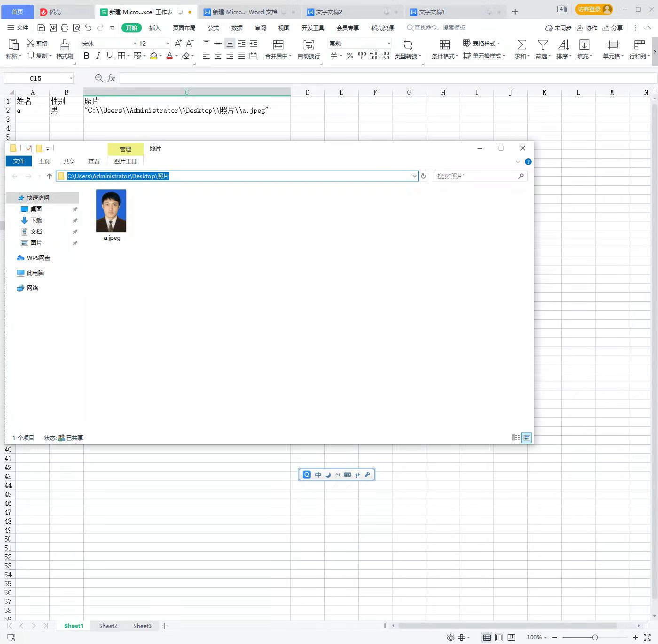
Task: Switch Explorer to details list view
Action: coord(516,438)
